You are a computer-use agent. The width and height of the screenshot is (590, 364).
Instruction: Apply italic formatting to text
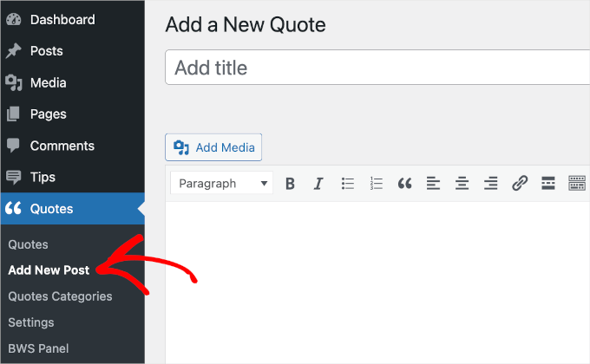pos(318,183)
